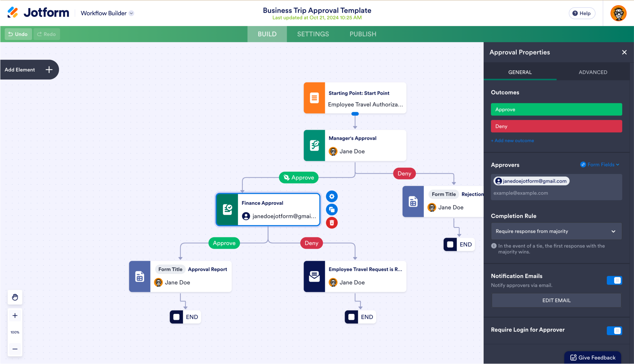Viewport: 634px width, 364px height.
Task: Click the approver email input field
Action: click(x=556, y=193)
